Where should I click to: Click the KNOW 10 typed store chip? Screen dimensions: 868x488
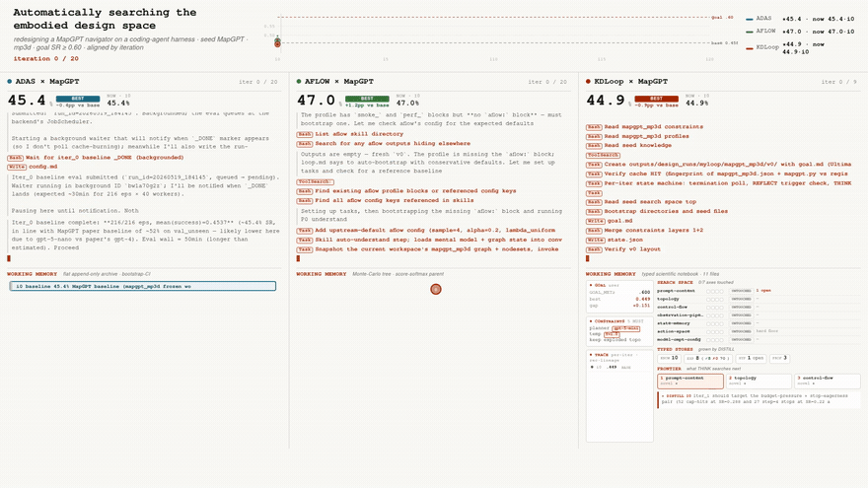point(669,358)
